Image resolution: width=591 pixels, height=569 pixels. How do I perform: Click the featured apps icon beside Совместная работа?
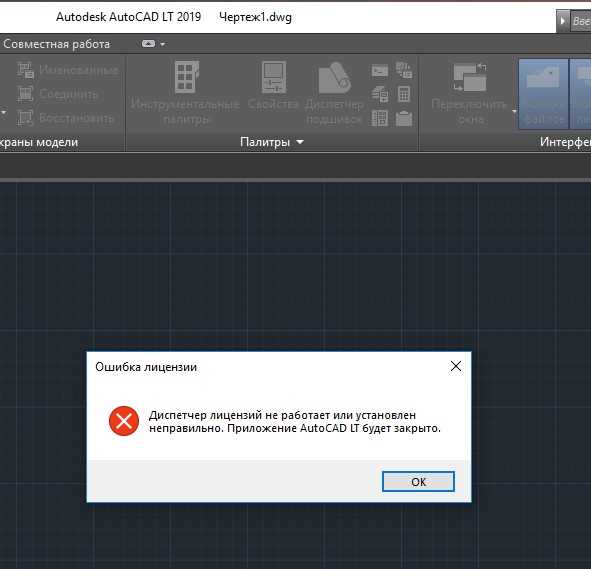[148, 44]
